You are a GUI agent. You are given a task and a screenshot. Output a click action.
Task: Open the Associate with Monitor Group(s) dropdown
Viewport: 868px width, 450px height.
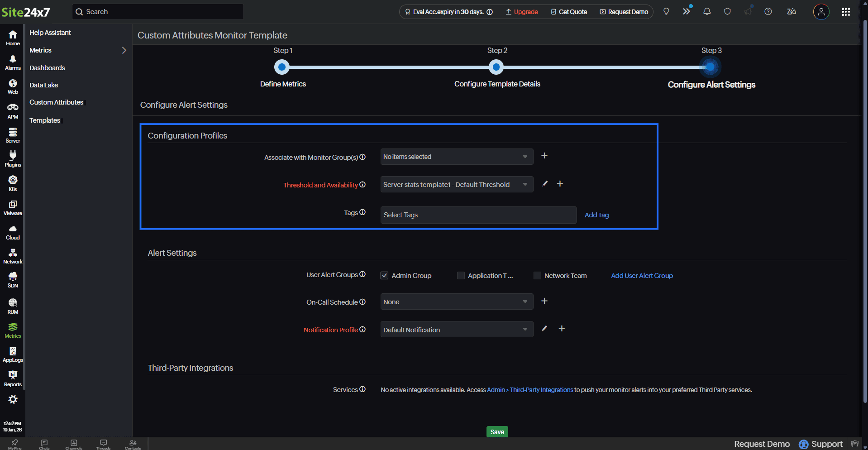(456, 157)
